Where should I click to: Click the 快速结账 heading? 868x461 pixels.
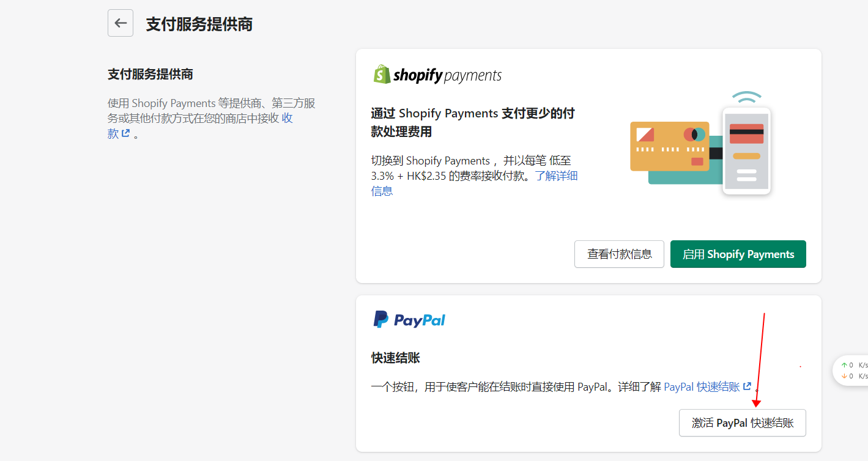pos(395,358)
